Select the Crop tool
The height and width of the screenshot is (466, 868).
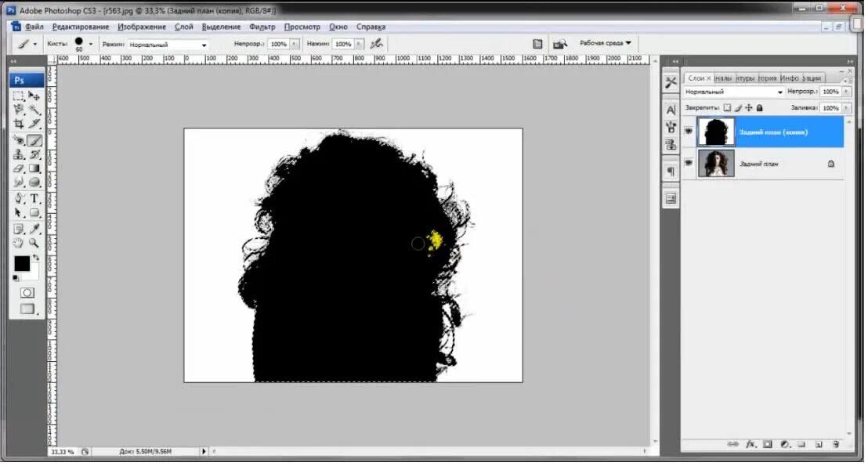point(18,124)
